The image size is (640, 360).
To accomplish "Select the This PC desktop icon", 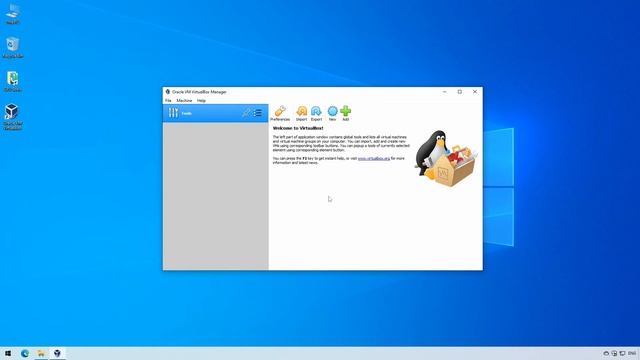I will (13, 14).
